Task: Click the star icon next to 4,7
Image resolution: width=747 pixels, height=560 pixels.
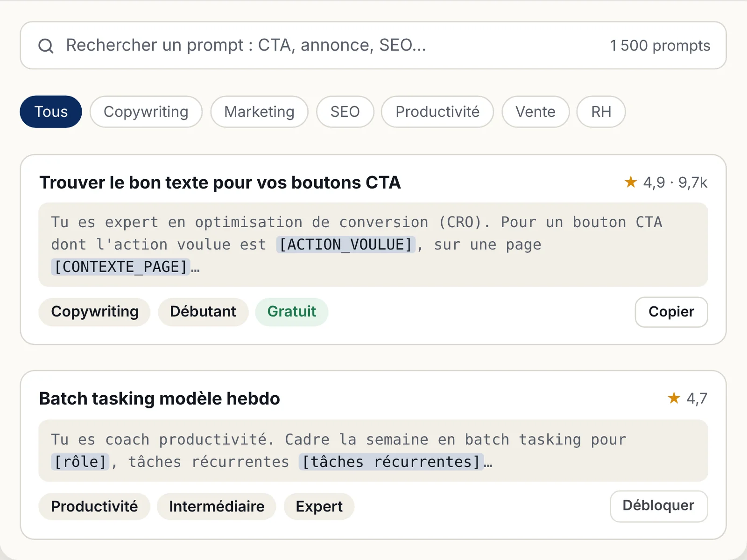Action: [x=674, y=398]
